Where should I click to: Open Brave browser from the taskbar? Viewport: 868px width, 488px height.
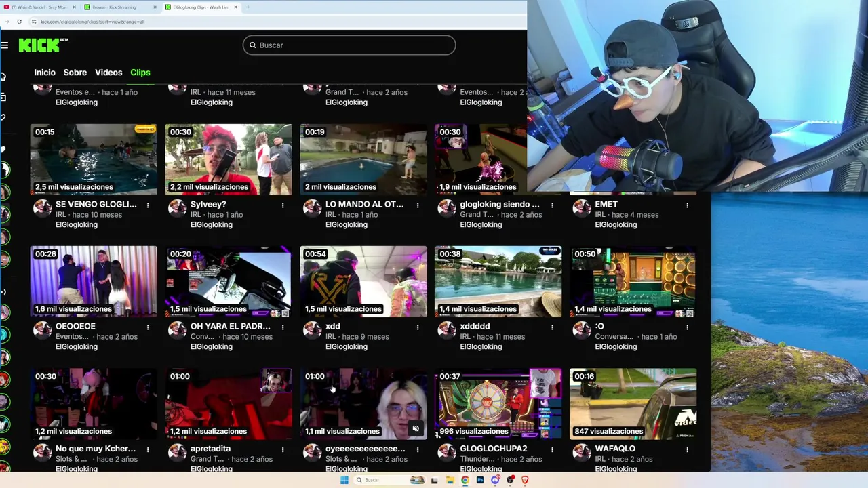click(525, 480)
